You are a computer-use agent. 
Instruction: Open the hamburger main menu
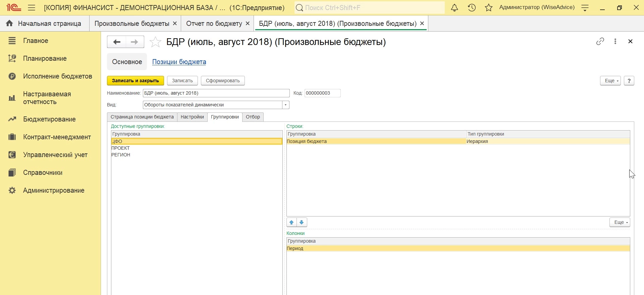pyautogui.click(x=32, y=8)
